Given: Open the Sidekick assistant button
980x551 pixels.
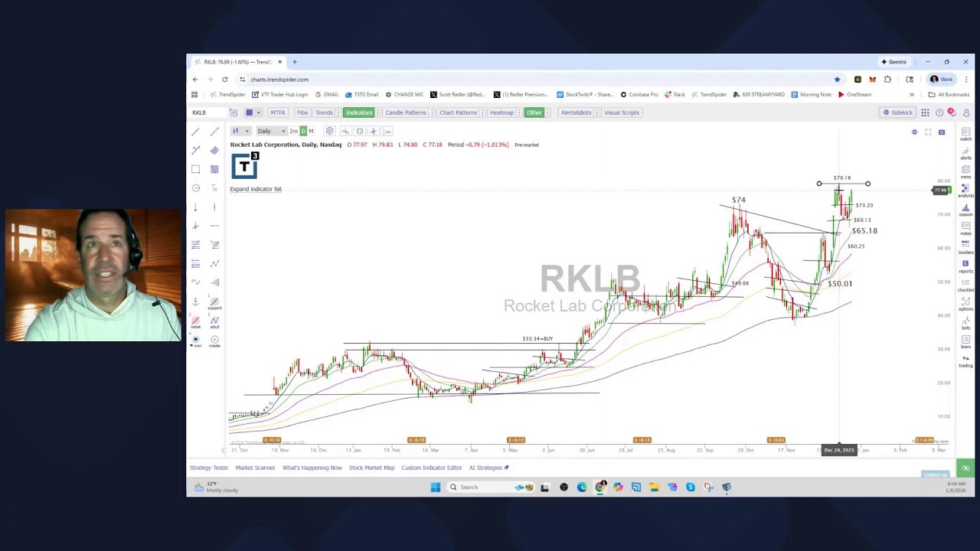Looking at the screenshot, I should point(897,112).
